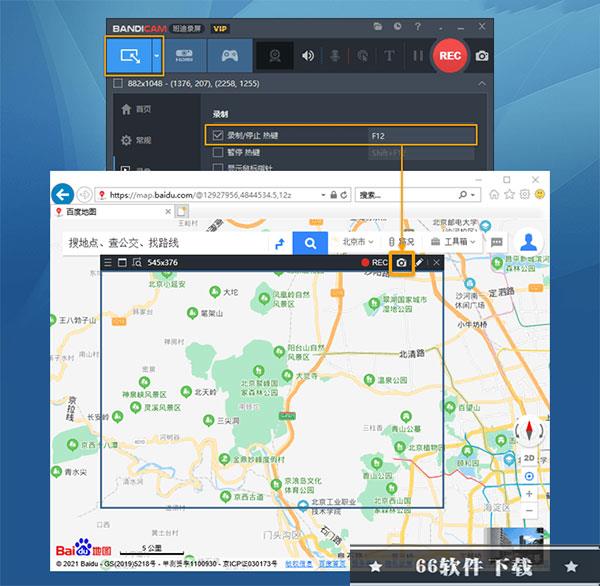Open dropdown arrow beside screen recording mode
The width and height of the screenshot is (600, 586).
(157, 56)
